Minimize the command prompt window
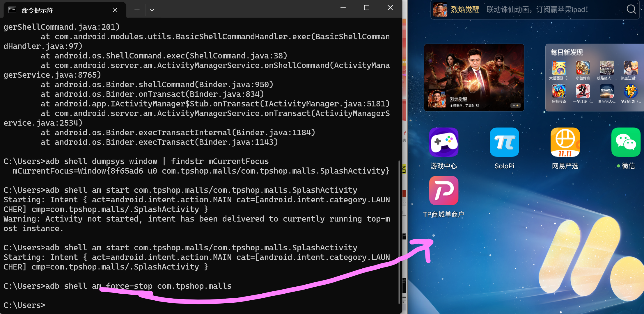 [x=343, y=8]
